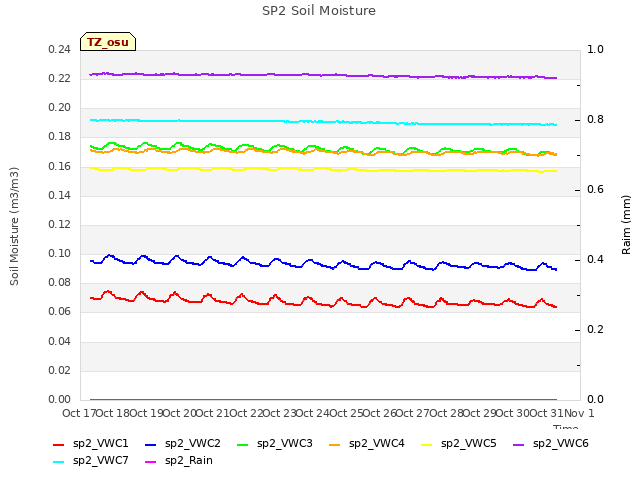This screenshot has width=640, height=480.
Task: Click the cyan sp2_VWC7 legend swatch
Action: click(x=59, y=462)
